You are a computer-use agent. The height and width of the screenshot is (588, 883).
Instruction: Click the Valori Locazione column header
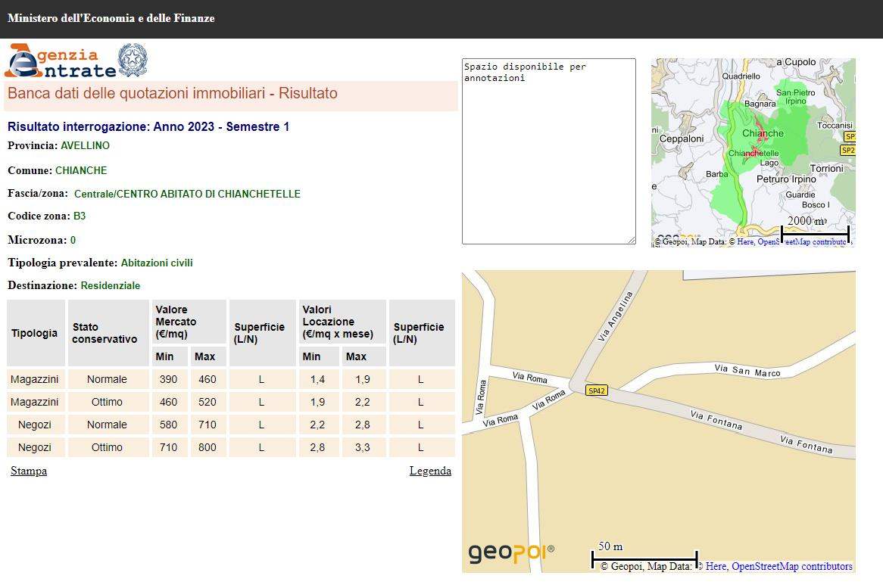pyautogui.click(x=338, y=322)
